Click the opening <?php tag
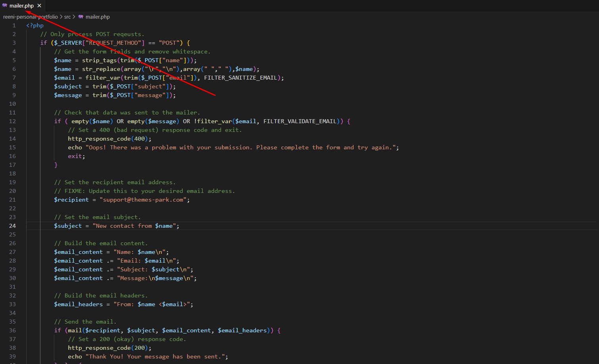599x364 pixels. (x=35, y=25)
